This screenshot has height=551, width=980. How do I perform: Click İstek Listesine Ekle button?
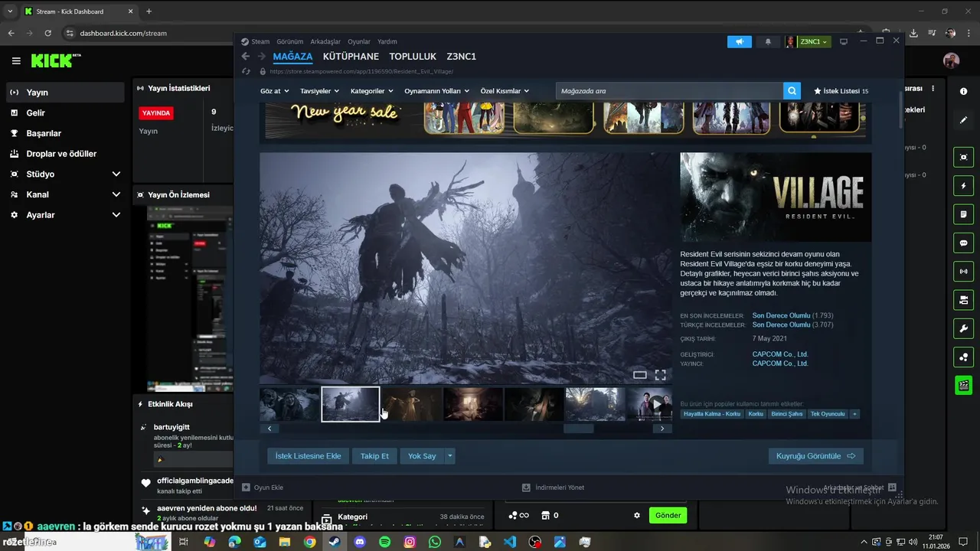309,456
